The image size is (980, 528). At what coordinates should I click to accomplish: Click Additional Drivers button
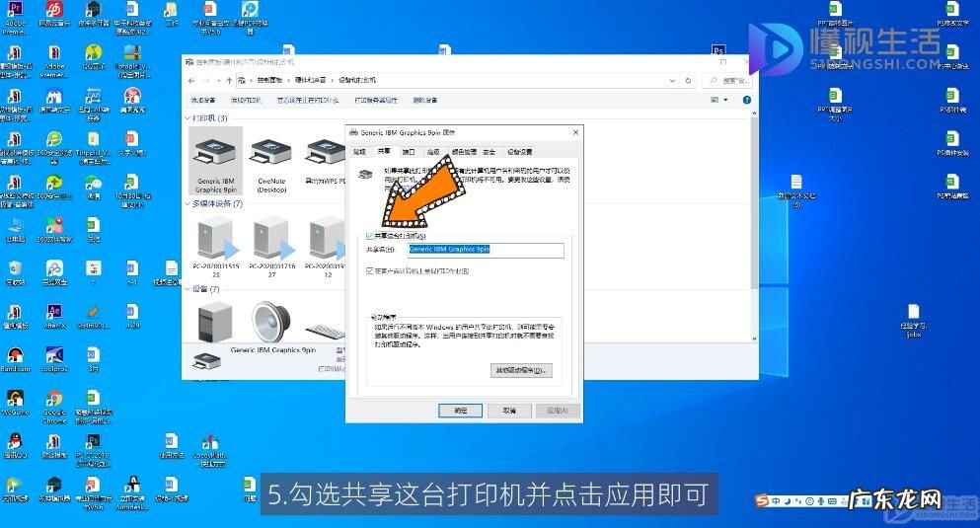[x=521, y=370]
